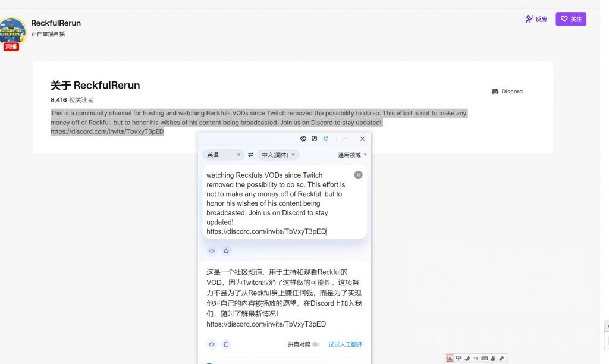609x364 pixels.
Task: Expand the 通用领域 domain dropdown
Action: [x=349, y=155]
